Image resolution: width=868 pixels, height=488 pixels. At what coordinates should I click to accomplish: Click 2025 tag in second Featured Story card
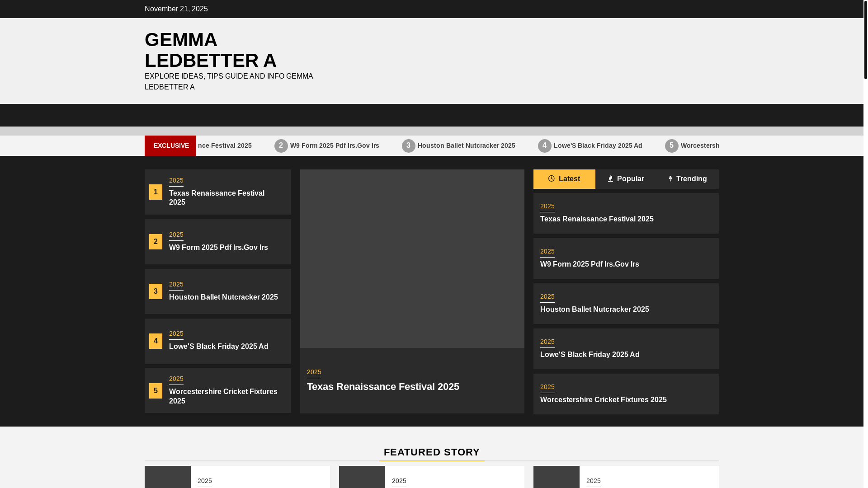[x=399, y=481]
